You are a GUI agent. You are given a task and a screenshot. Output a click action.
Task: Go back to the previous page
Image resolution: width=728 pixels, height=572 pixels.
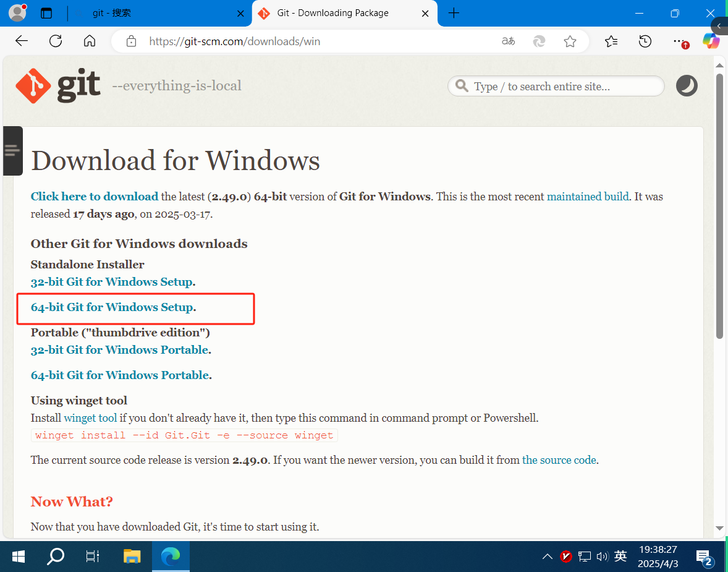point(22,41)
